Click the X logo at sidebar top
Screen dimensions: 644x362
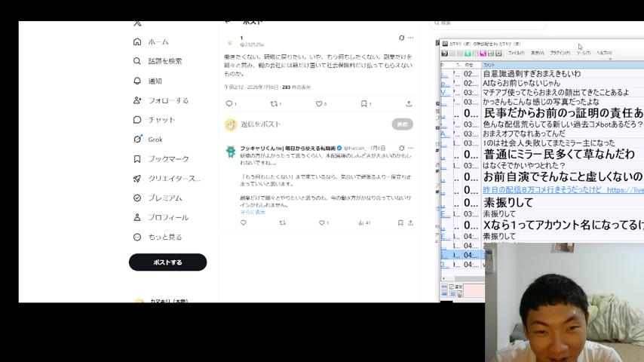tap(137, 23)
